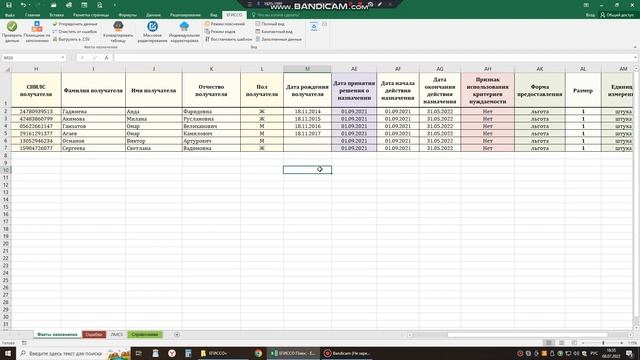
Task: Open Yandex browser from taskbar
Action: point(172,353)
